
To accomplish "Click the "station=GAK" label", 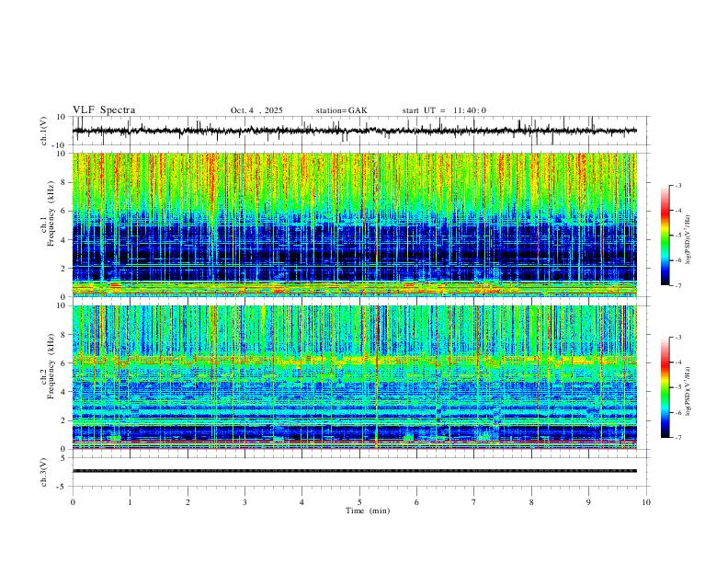I will coord(341,110).
